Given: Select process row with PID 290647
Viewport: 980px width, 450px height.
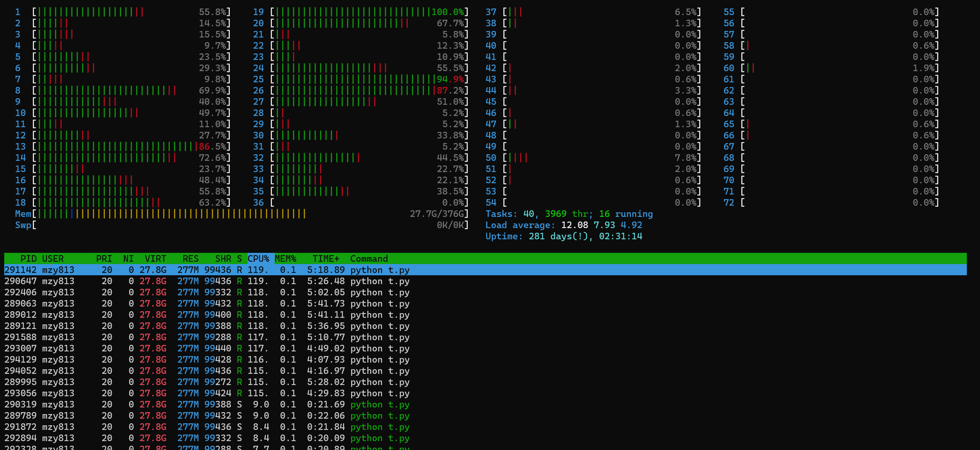Looking at the screenshot, I should (207, 281).
